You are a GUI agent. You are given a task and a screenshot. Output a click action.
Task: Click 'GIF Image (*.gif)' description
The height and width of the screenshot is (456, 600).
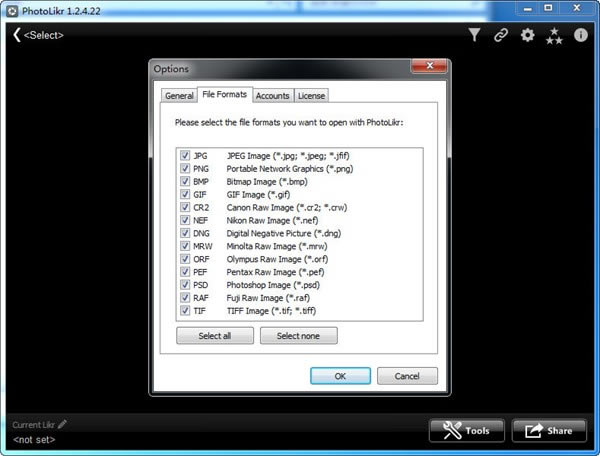(258, 194)
